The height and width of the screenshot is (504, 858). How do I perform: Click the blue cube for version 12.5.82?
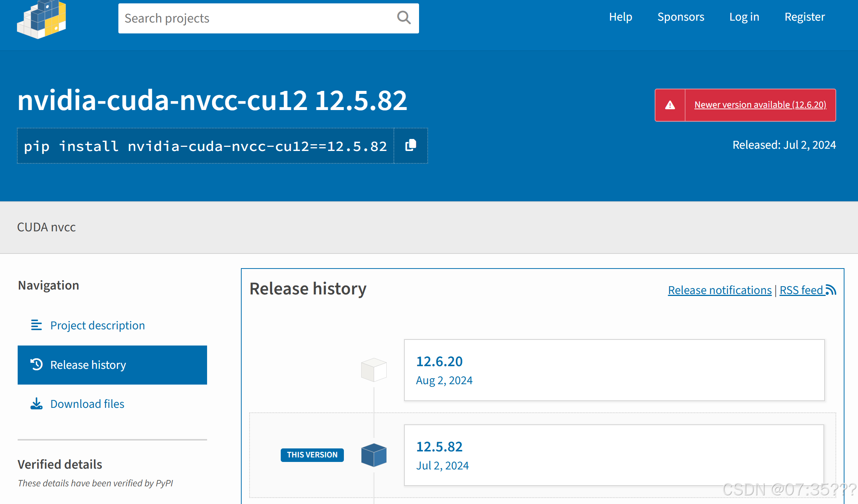click(374, 455)
